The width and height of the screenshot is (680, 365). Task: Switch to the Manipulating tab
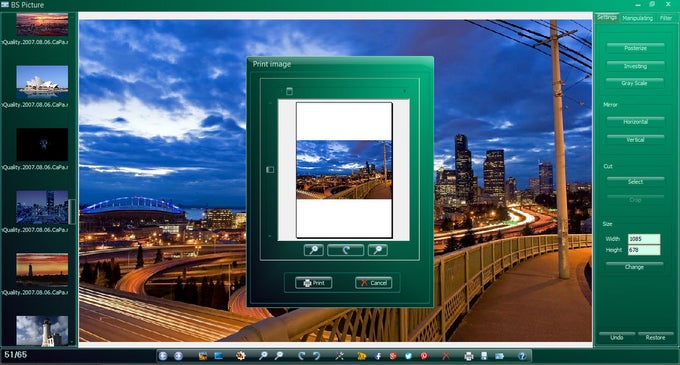click(638, 18)
